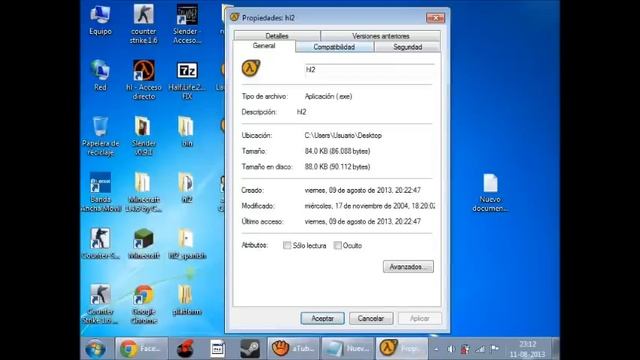
Task: Switch to the Seguridad tab
Action: 407,47
